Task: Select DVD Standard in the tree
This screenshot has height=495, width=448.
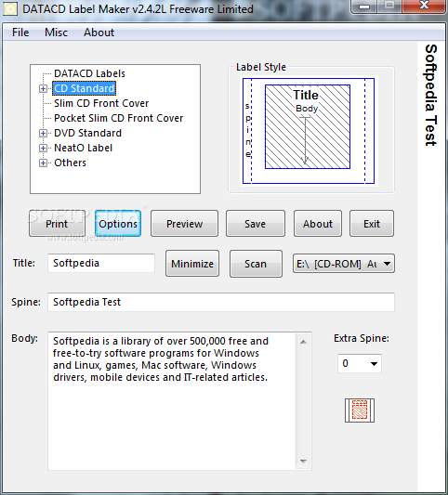Action: (x=87, y=133)
